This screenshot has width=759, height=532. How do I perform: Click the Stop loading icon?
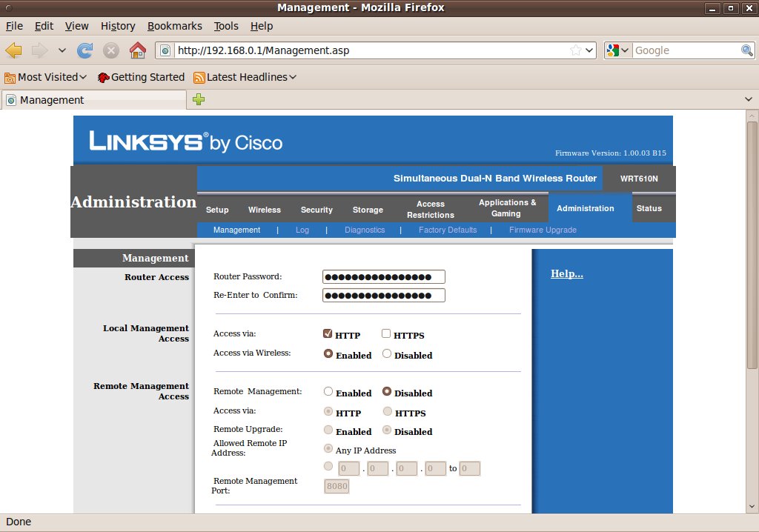[111, 50]
